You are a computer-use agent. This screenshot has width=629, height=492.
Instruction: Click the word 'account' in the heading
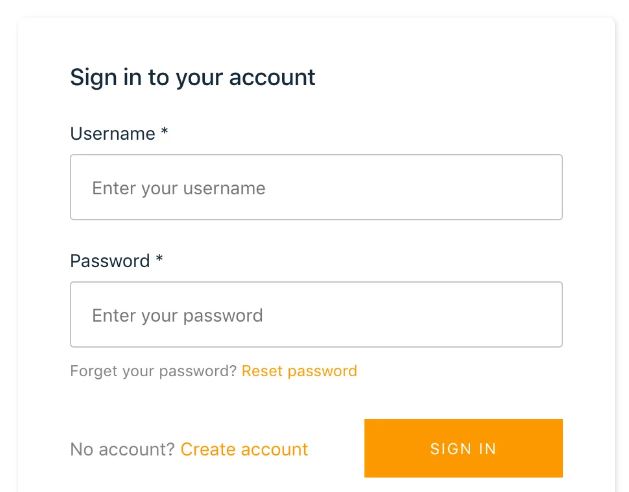272,77
